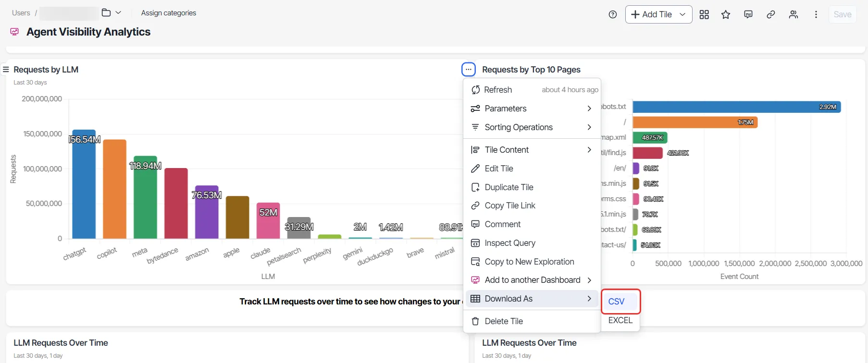Click the purple amazon bar
The height and width of the screenshot is (363, 868).
point(207,212)
